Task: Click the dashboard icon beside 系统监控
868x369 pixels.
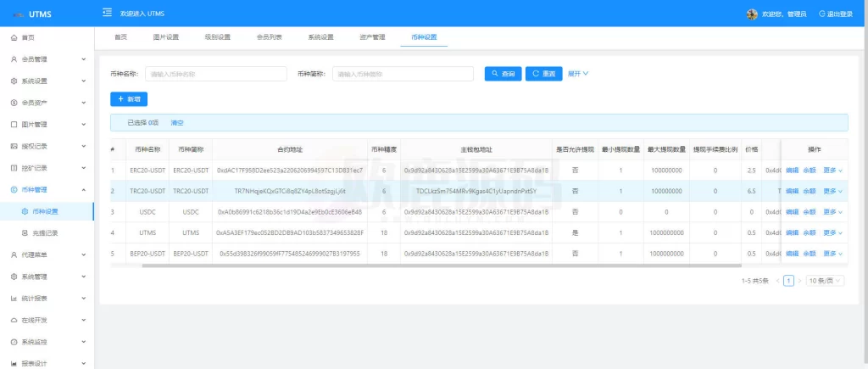Action: 14,342
